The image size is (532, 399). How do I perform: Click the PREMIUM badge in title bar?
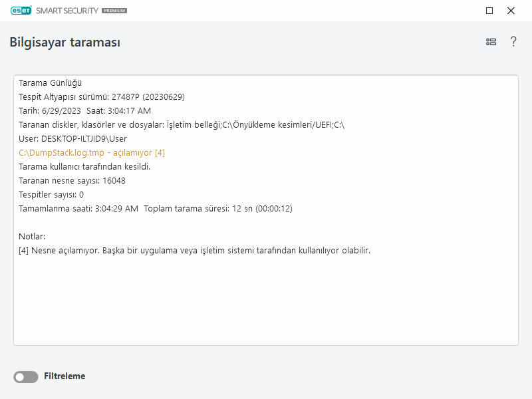pyautogui.click(x=114, y=11)
